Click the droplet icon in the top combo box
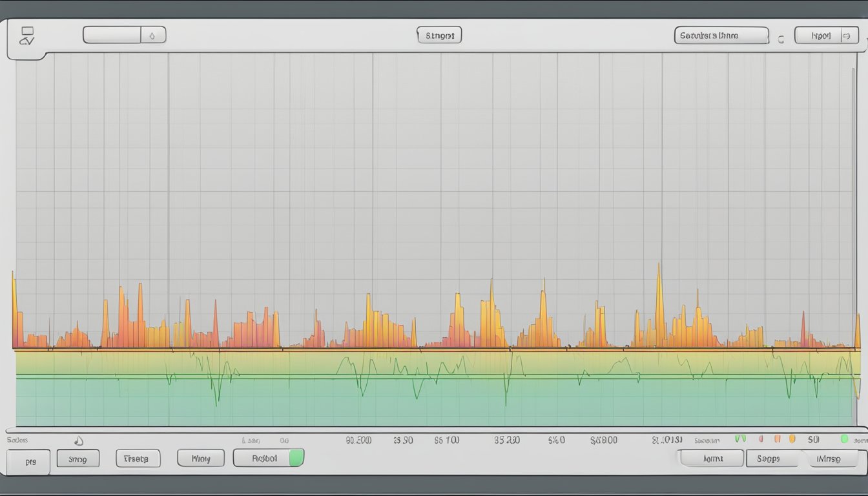The width and height of the screenshot is (868, 496). coord(152,35)
